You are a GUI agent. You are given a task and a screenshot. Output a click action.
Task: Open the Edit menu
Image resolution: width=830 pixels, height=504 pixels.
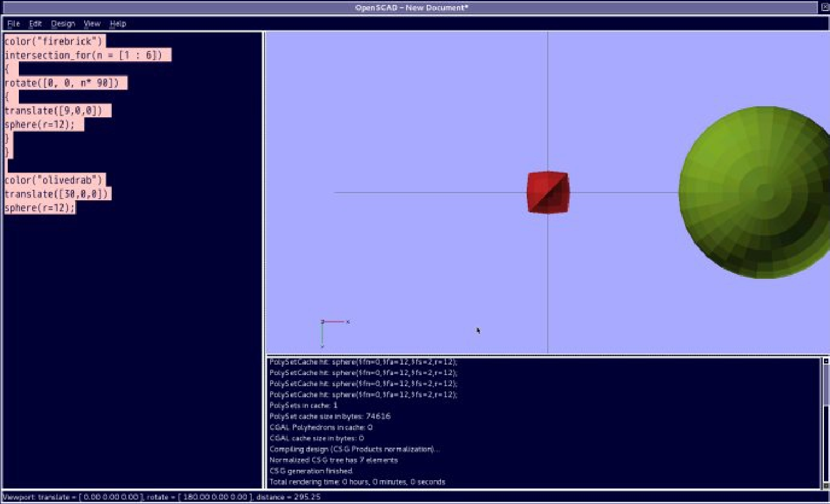coord(35,24)
